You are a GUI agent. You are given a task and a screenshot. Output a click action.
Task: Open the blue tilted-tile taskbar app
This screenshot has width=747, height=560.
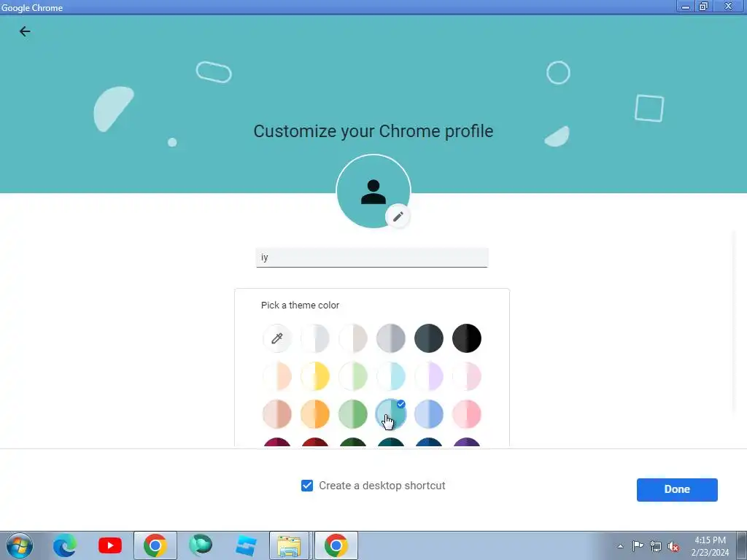(246, 545)
